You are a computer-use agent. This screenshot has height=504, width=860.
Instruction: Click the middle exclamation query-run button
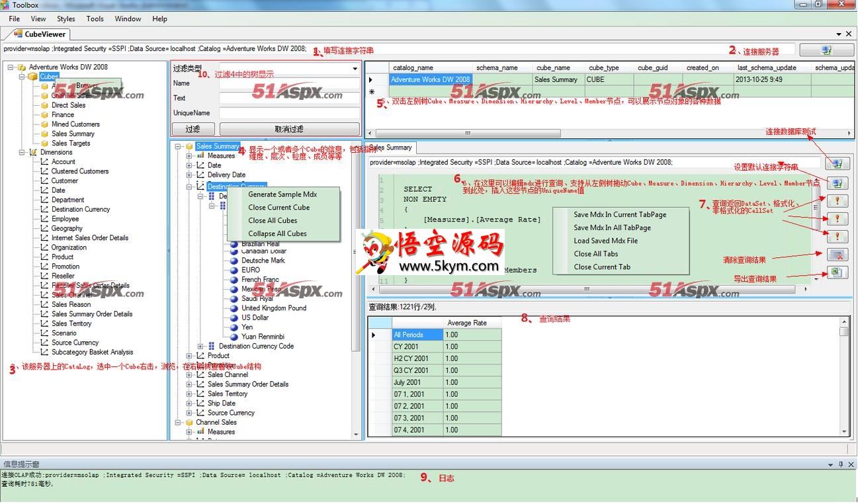(x=837, y=219)
